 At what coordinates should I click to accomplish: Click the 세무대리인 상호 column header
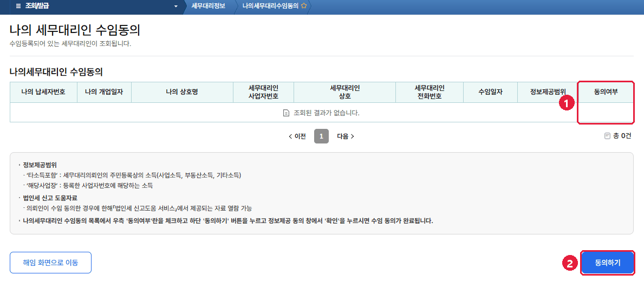tap(345, 93)
